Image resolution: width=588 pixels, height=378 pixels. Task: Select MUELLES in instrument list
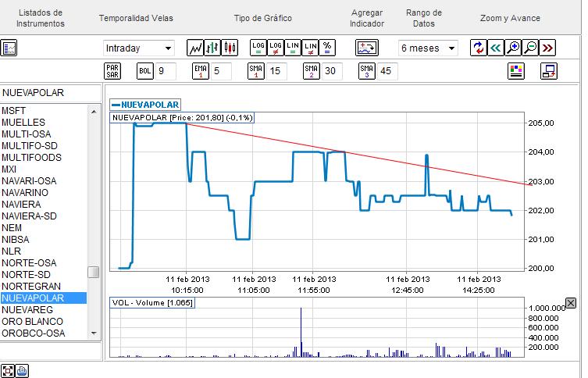tap(44, 123)
